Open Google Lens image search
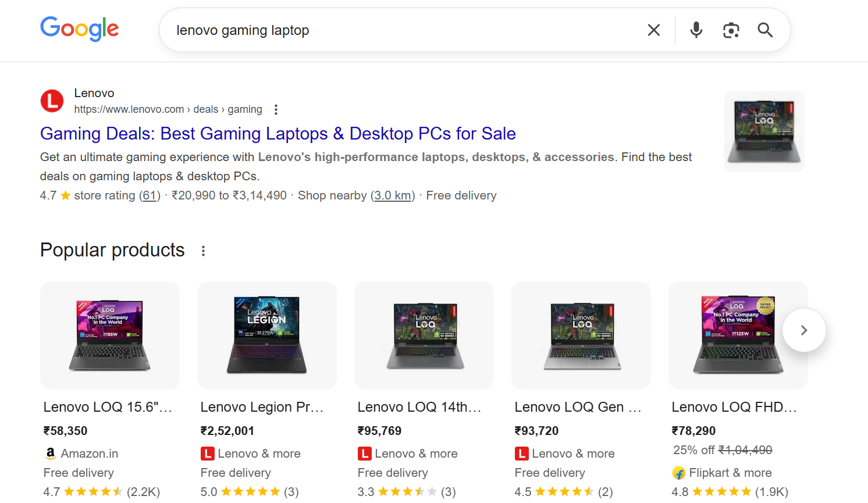Viewport: 868px width, 503px height. coord(731,30)
